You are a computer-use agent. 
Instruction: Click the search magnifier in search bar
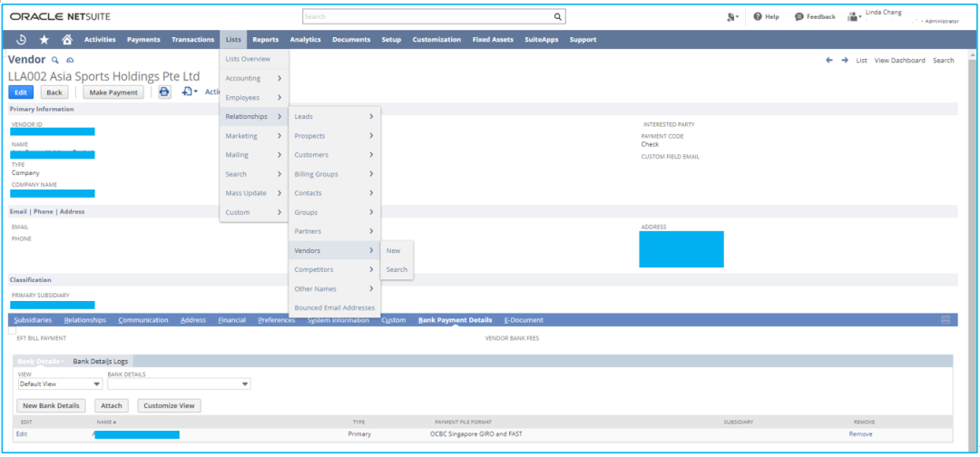(x=557, y=17)
